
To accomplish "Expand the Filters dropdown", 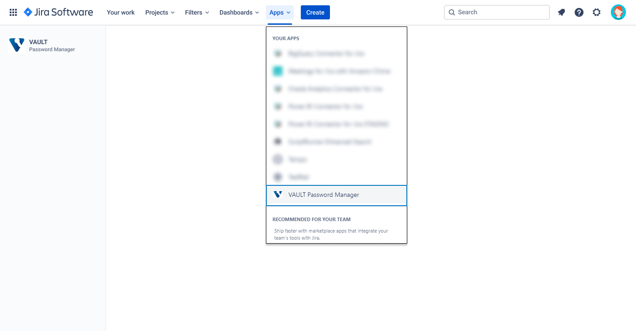I will pyautogui.click(x=197, y=12).
